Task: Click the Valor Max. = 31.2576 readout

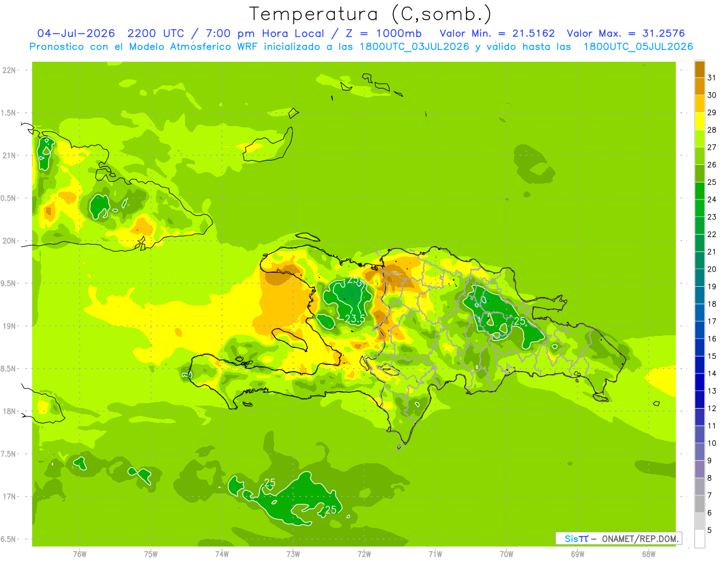Action: coord(625,33)
